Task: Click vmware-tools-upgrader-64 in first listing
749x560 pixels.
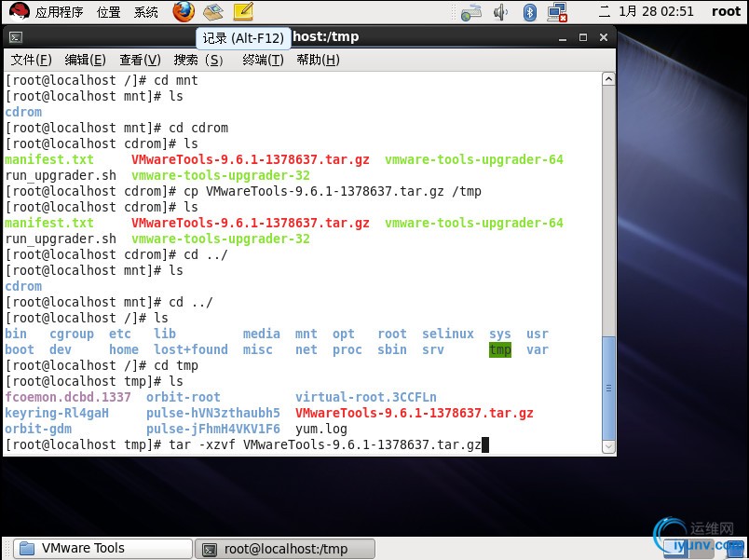Action: coord(474,159)
